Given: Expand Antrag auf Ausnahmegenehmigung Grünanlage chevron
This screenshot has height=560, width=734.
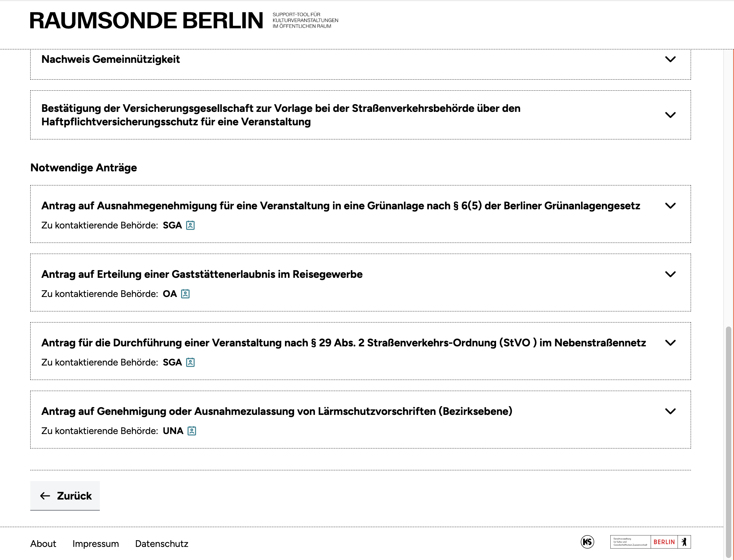Looking at the screenshot, I should point(670,206).
